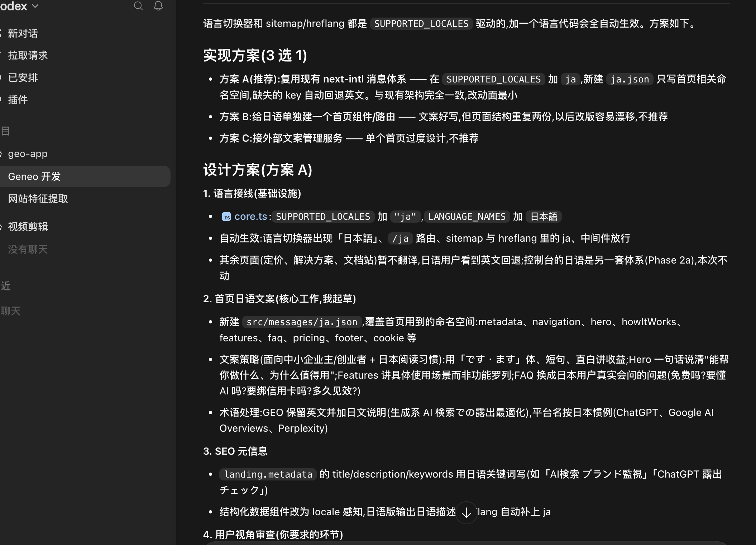Click the /ja route code chip

[401, 238]
